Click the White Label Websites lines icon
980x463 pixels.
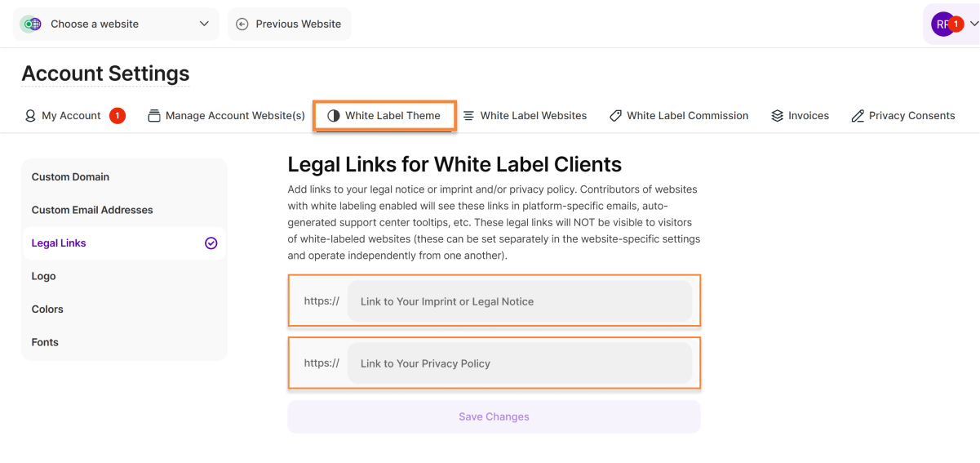coord(468,116)
